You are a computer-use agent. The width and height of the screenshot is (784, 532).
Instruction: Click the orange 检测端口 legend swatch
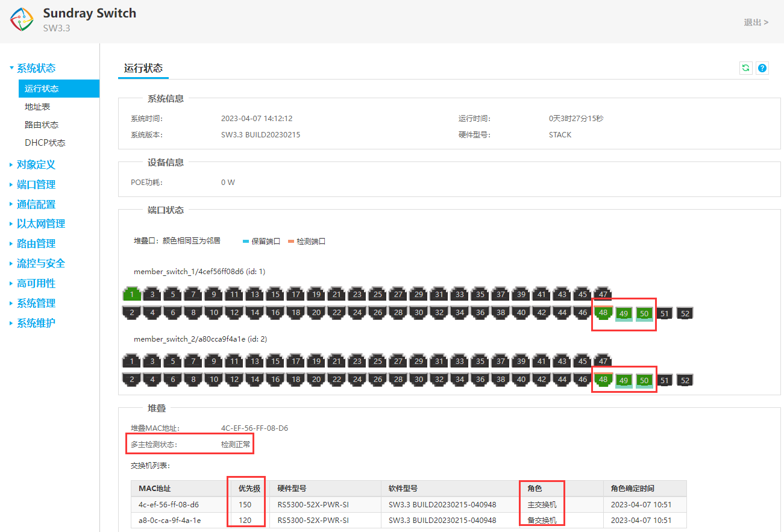(x=291, y=242)
